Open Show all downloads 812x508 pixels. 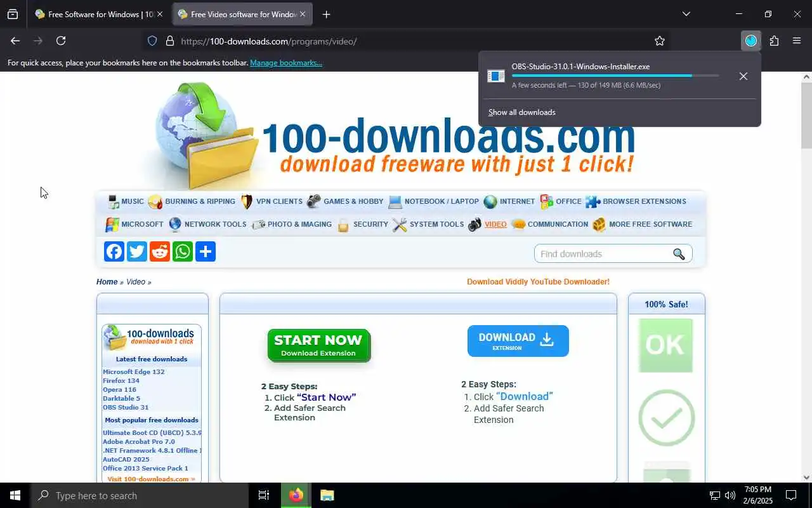(521, 112)
